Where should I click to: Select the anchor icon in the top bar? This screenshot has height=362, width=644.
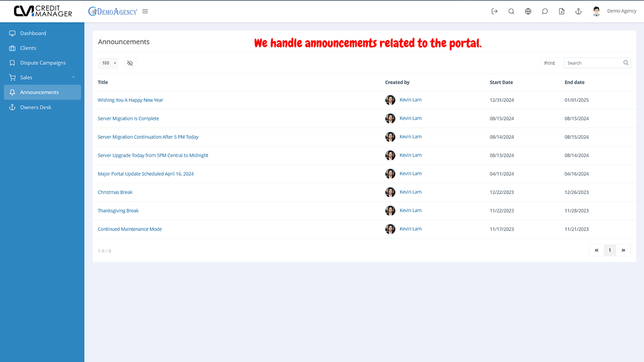pyautogui.click(x=578, y=11)
